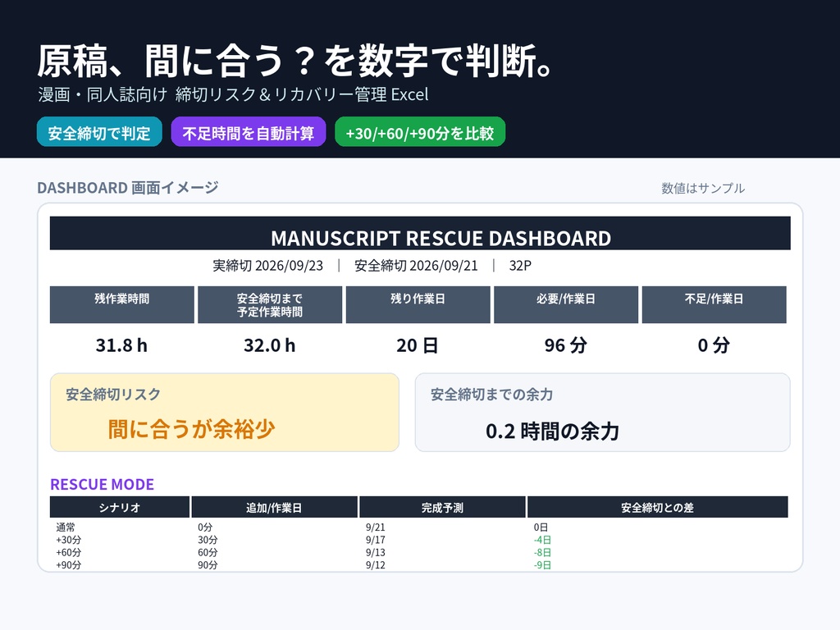Click the 不足時間を自動計算 badge
840x630 pixels.
(248, 132)
